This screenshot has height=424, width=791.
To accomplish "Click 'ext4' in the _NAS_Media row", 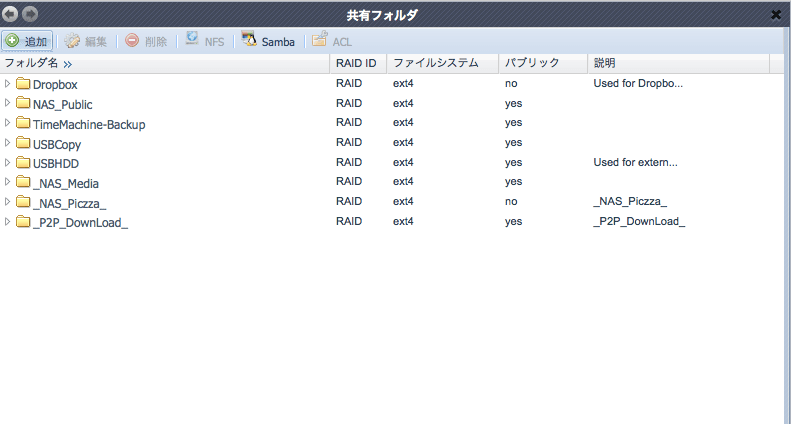I will (403, 181).
